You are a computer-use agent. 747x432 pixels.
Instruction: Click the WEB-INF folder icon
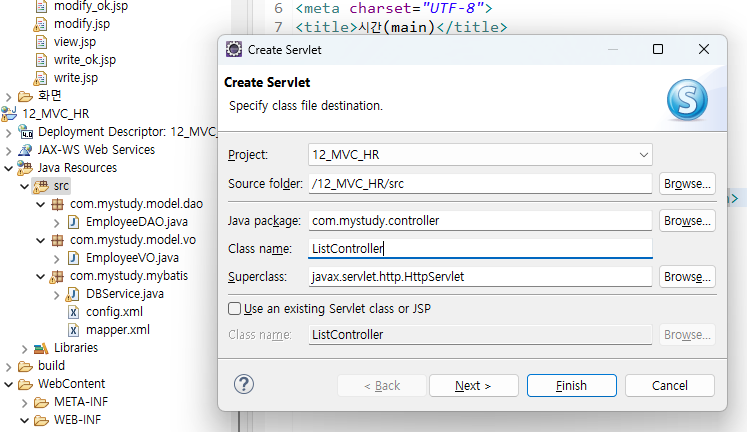click(x=41, y=421)
